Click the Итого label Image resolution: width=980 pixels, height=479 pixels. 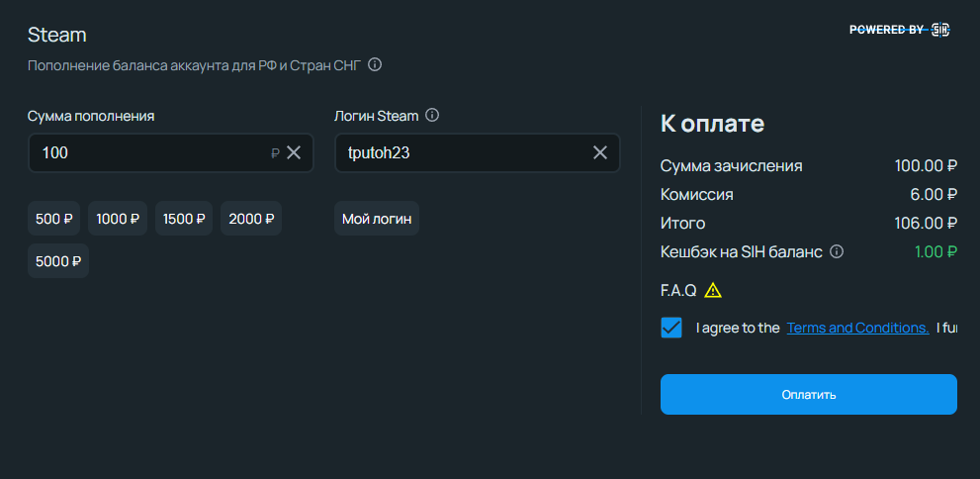coord(683,224)
